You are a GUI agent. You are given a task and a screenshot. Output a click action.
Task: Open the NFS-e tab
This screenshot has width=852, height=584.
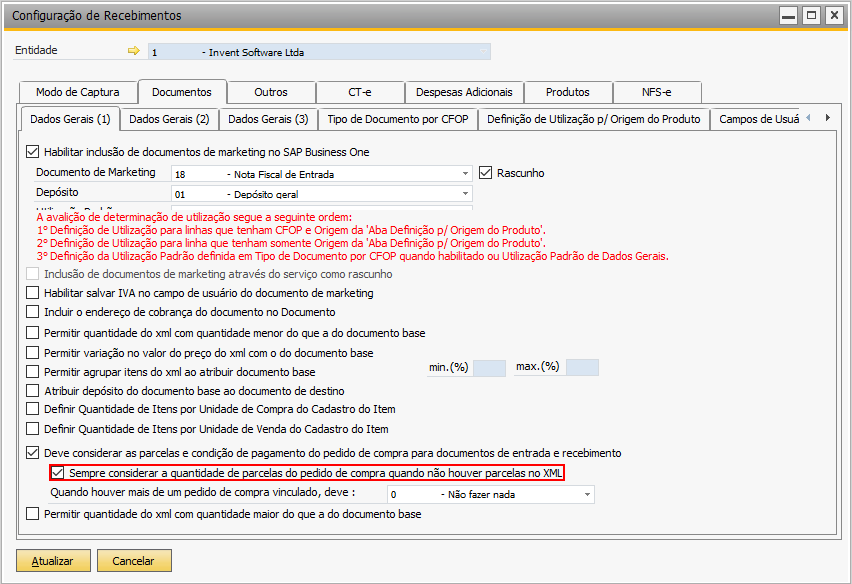[x=657, y=92]
